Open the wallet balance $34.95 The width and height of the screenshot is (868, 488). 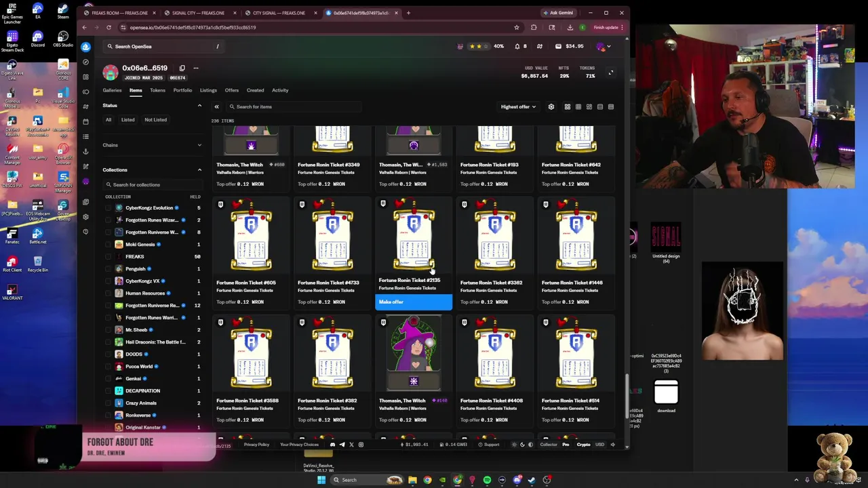pyautogui.click(x=570, y=46)
